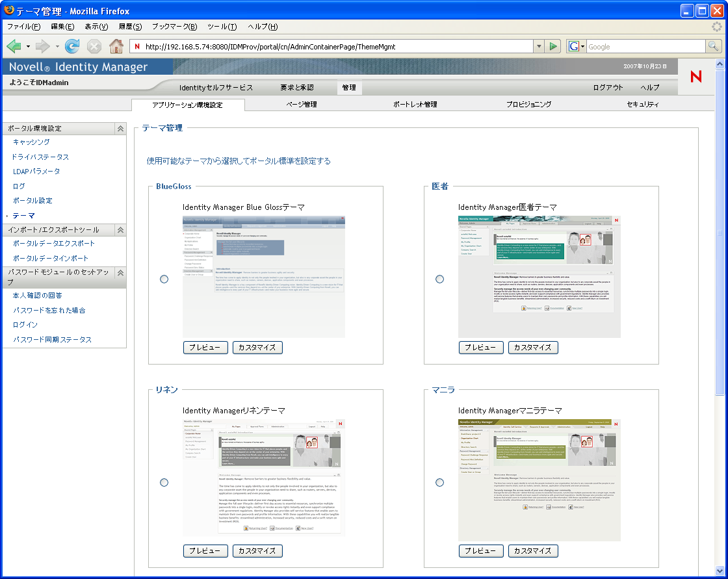Open ポータル設定 in sidebar
The width and height of the screenshot is (728, 579).
pyautogui.click(x=32, y=201)
